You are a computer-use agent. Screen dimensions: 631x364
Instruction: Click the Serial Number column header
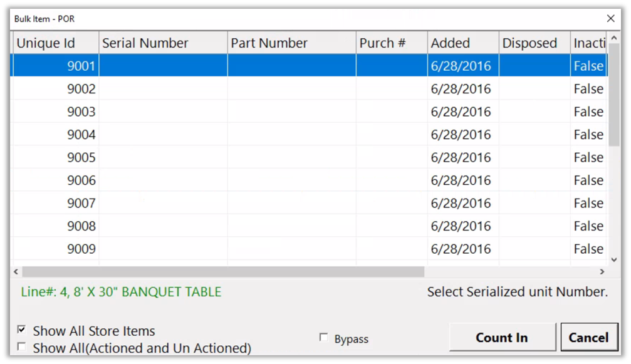tap(163, 43)
